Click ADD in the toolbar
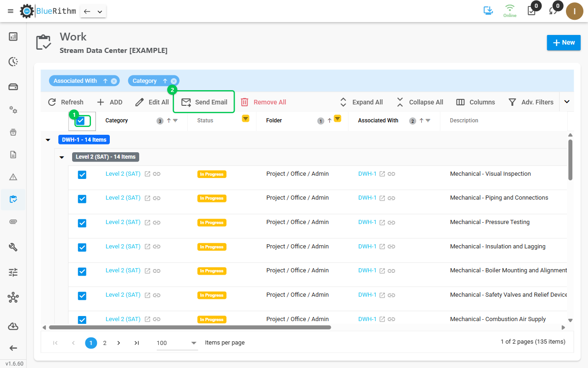Viewport: 588px width, 368px height. [109, 102]
